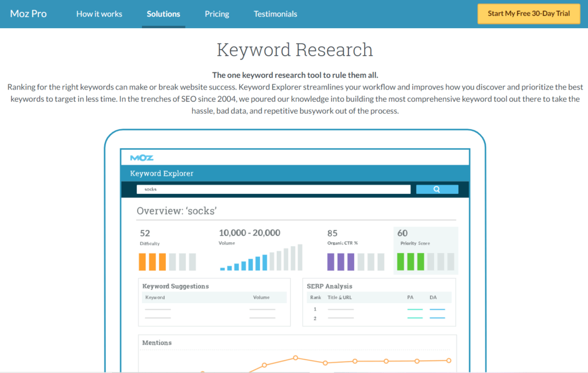This screenshot has width=588, height=373.
Task: Click the blue Volume bar chart
Action: coord(261,258)
